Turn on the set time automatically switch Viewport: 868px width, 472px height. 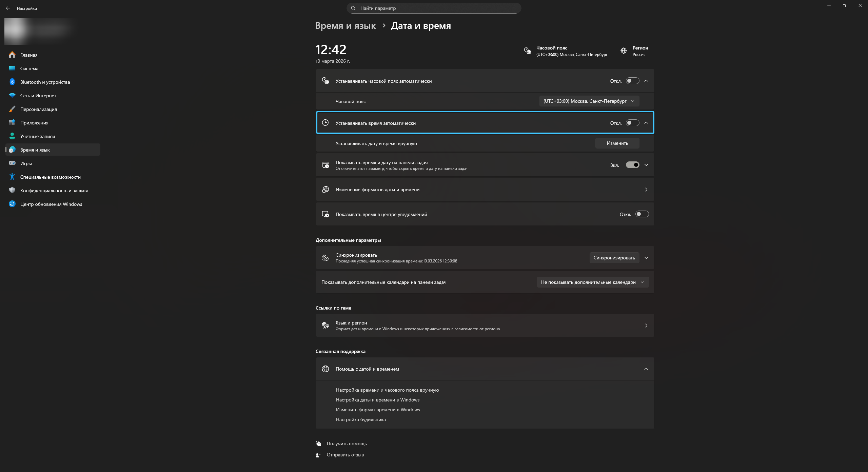tap(632, 123)
